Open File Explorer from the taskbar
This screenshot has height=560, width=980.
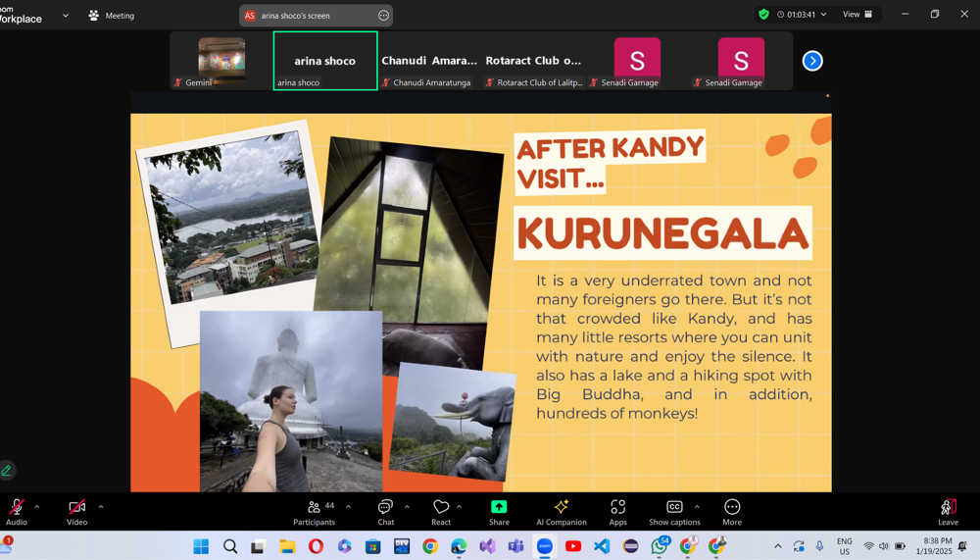click(287, 546)
